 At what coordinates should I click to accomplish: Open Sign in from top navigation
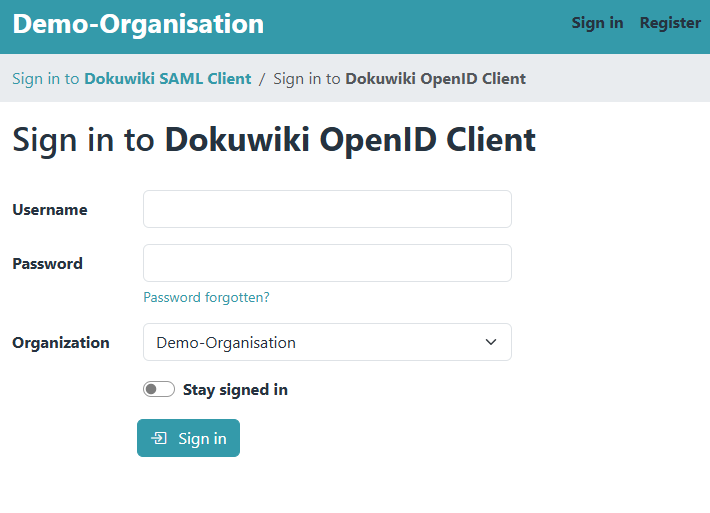597,23
